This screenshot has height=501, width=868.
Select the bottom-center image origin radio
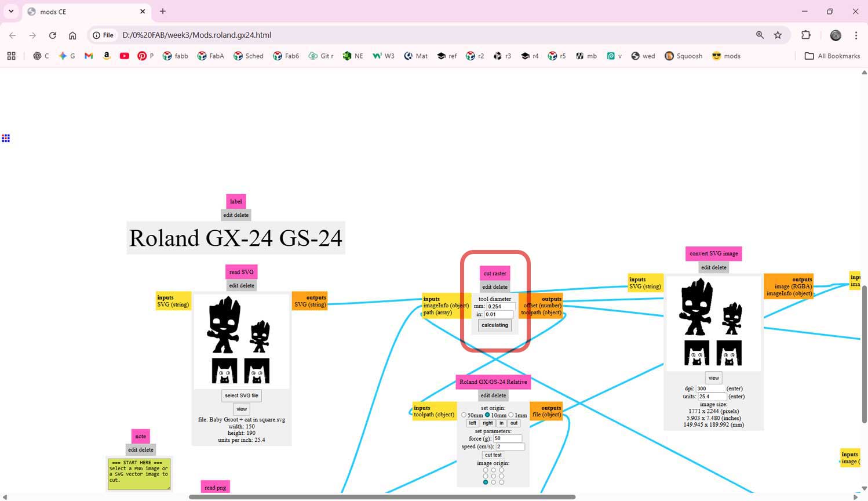point(494,482)
